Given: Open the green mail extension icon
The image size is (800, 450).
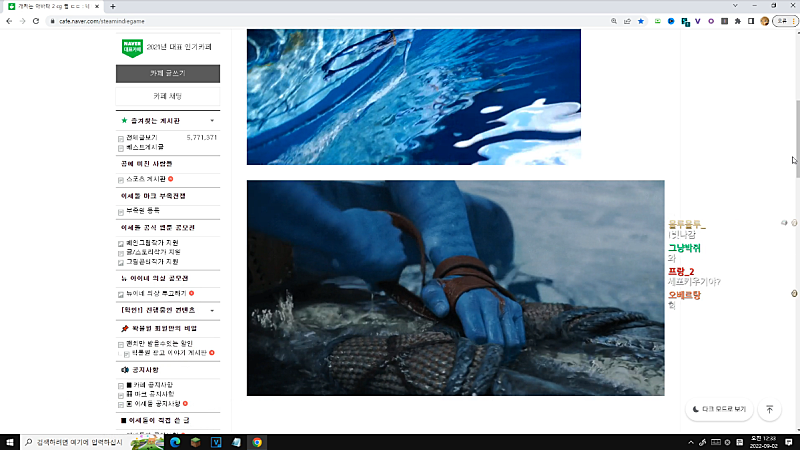Looking at the screenshot, I should (x=658, y=21).
